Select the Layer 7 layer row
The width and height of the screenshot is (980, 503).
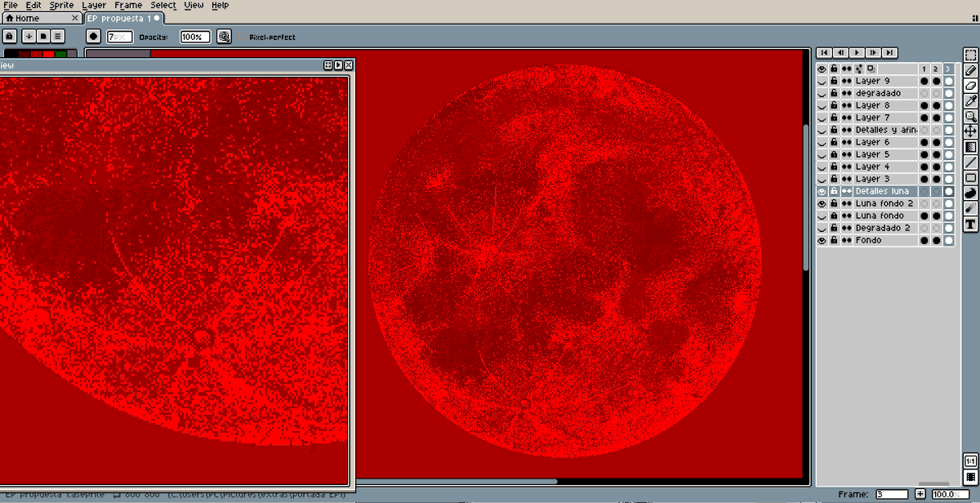click(885, 118)
